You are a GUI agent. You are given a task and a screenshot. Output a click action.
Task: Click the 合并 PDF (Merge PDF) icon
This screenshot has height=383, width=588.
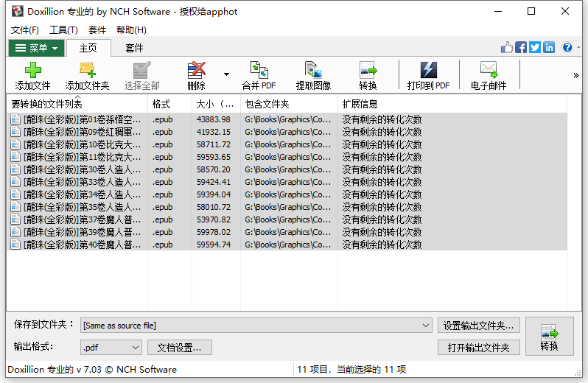click(x=259, y=76)
